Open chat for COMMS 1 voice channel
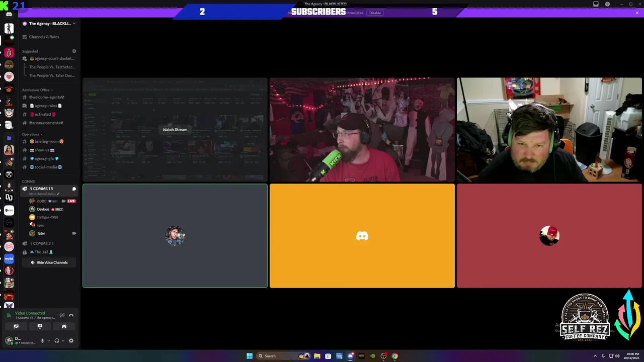 (x=74, y=189)
